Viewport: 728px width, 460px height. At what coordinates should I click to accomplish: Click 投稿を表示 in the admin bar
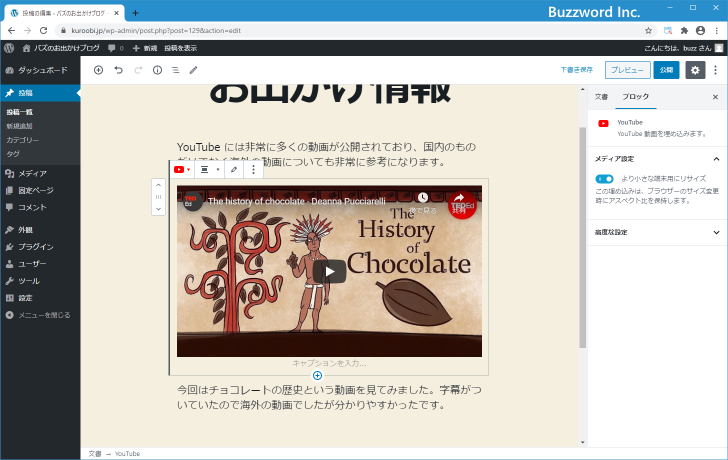[180, 48]
